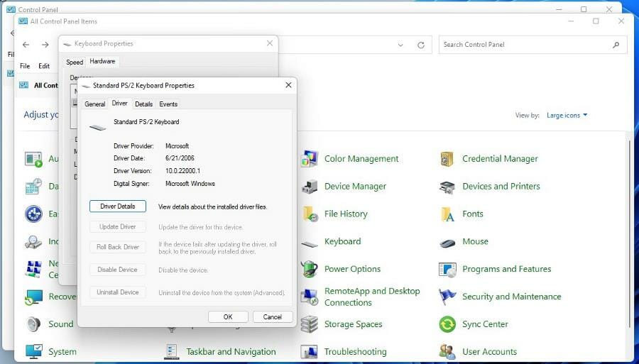Open the Device Manager link text

coord(356,187)
